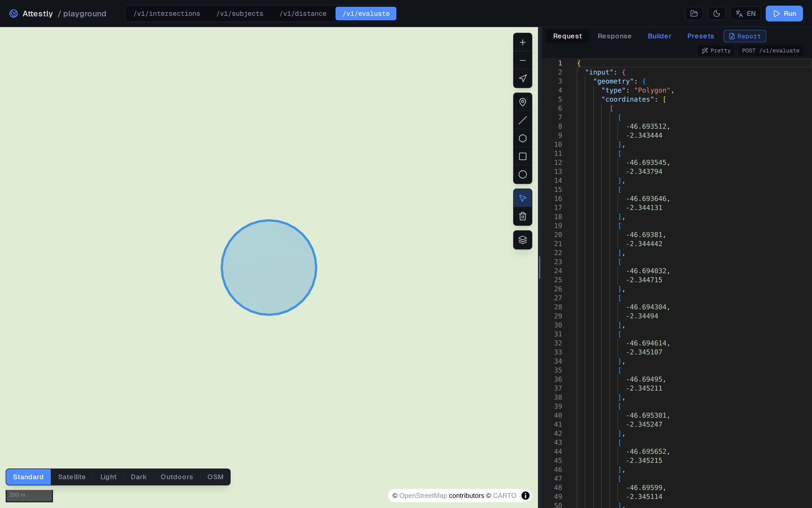Select the circle drawing tool
812x508 pixels.
point(522,174)
